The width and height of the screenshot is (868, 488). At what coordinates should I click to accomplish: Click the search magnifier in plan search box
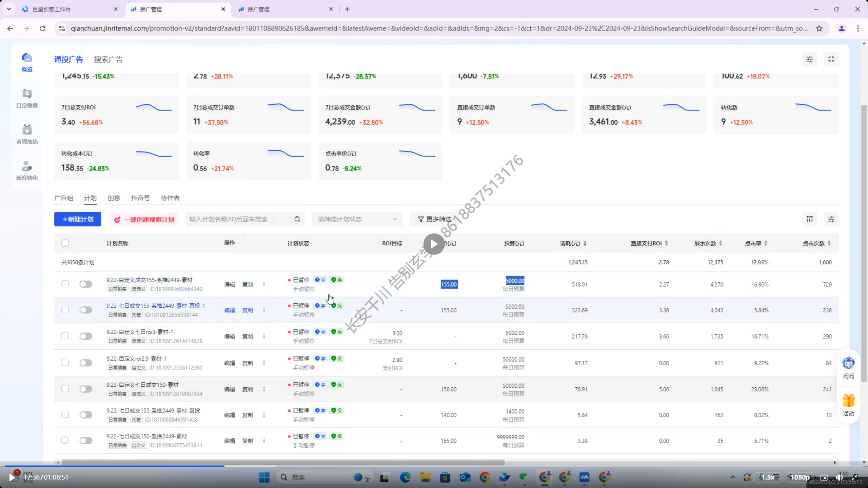pyautogui.click(x=297, y=219)
